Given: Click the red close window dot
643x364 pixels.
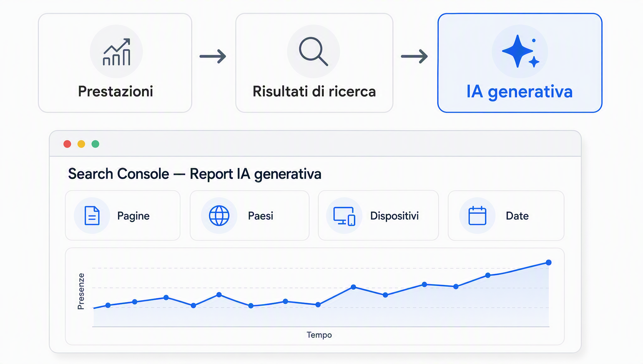Looking at the screenshot, I should (x=67, y=144).
